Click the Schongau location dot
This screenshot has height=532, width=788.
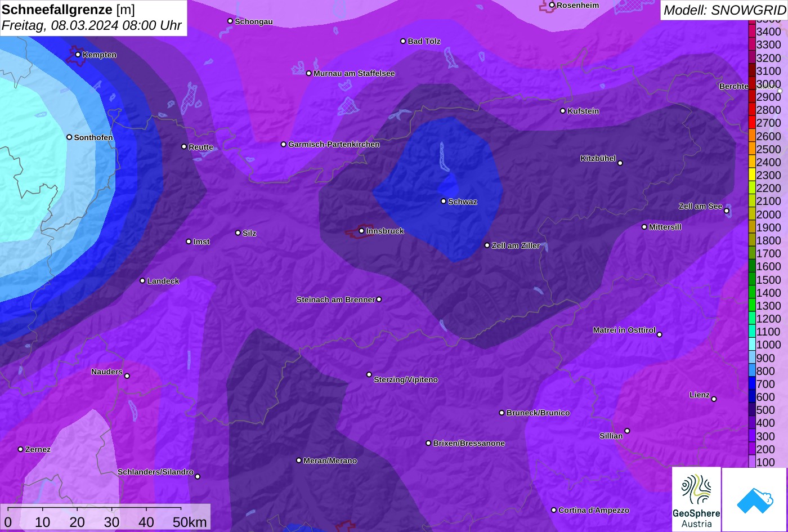(230, 21)
